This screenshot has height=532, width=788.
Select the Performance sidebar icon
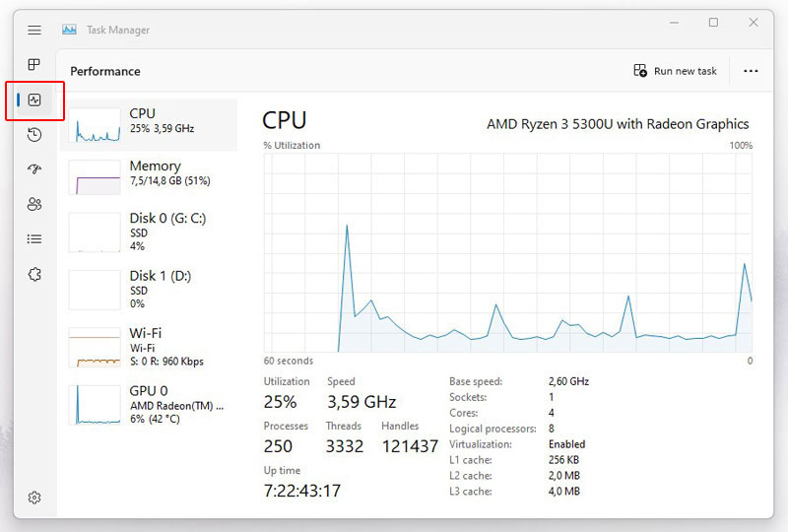(34, 100)
